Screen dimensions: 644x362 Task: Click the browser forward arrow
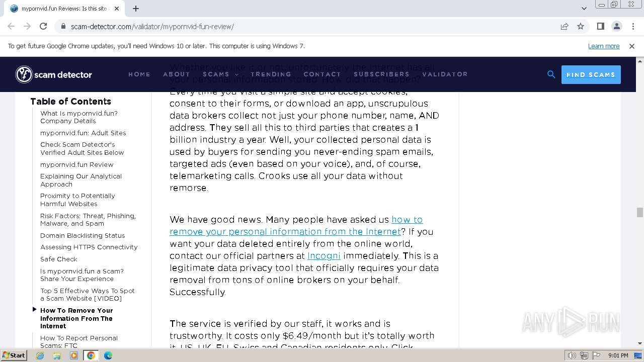click(x=27, y=26)
